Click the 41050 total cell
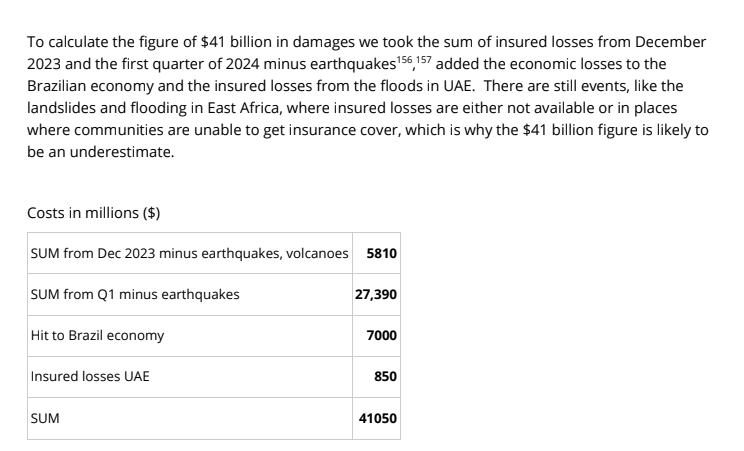 coord(379,419)
